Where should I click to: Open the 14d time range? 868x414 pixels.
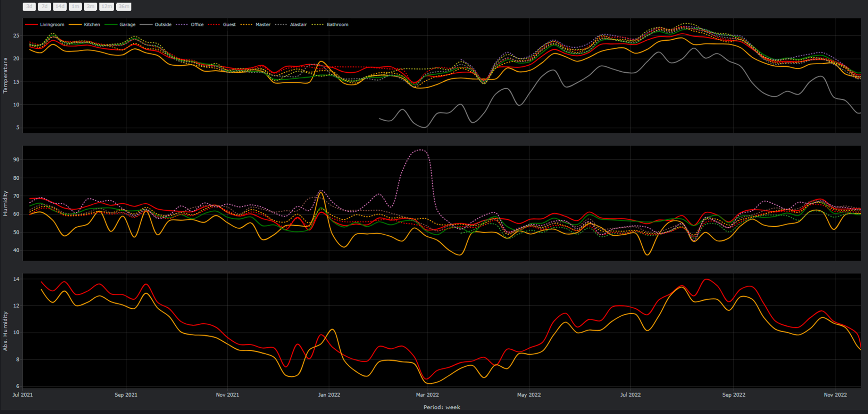tap(60, 6)
